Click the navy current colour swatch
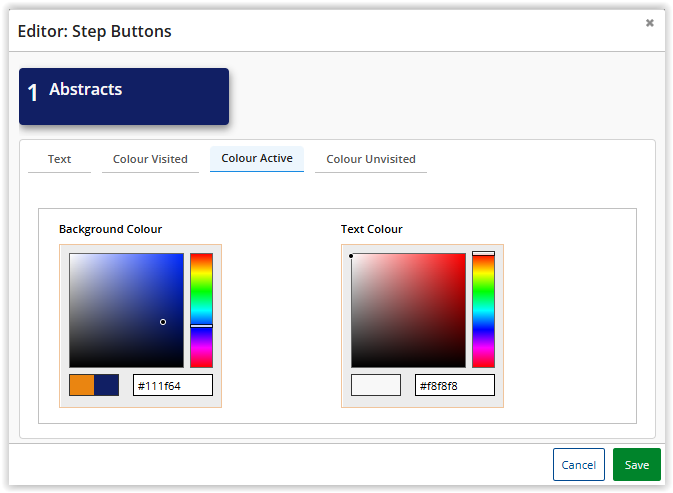The image size is (673, 493). coord(106,385)
